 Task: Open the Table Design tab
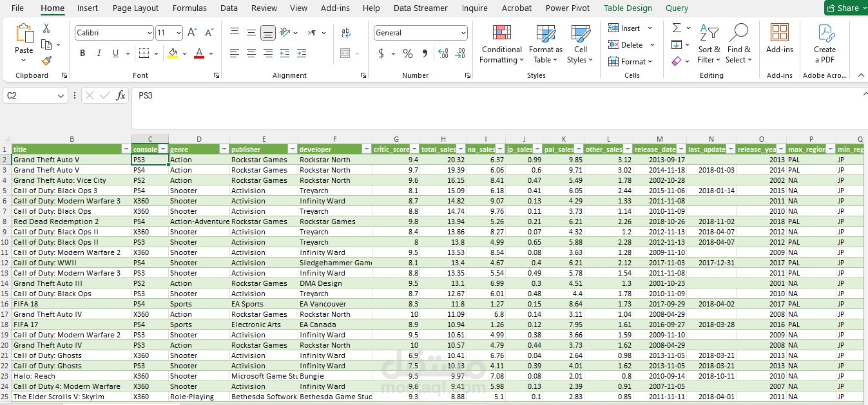point(628,8)
